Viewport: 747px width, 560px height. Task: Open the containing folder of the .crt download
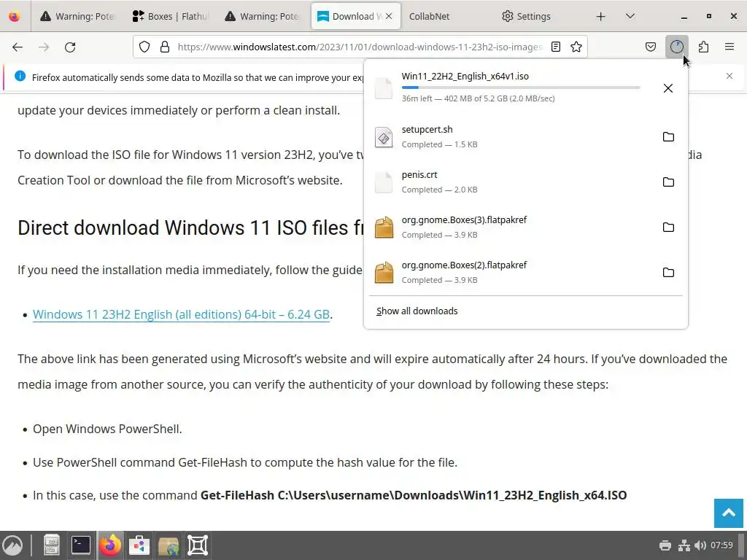(668, 182)
